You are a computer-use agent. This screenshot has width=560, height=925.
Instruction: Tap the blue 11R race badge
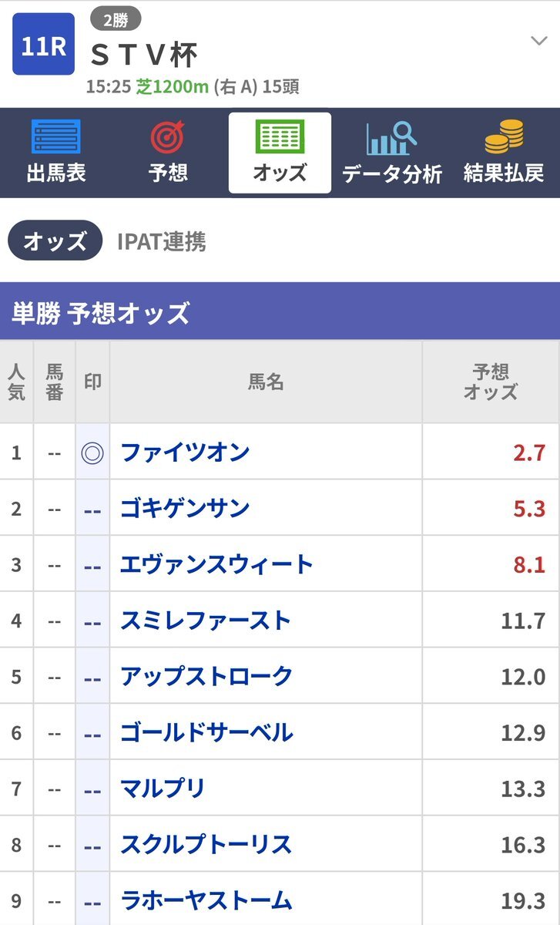(43, 44)
